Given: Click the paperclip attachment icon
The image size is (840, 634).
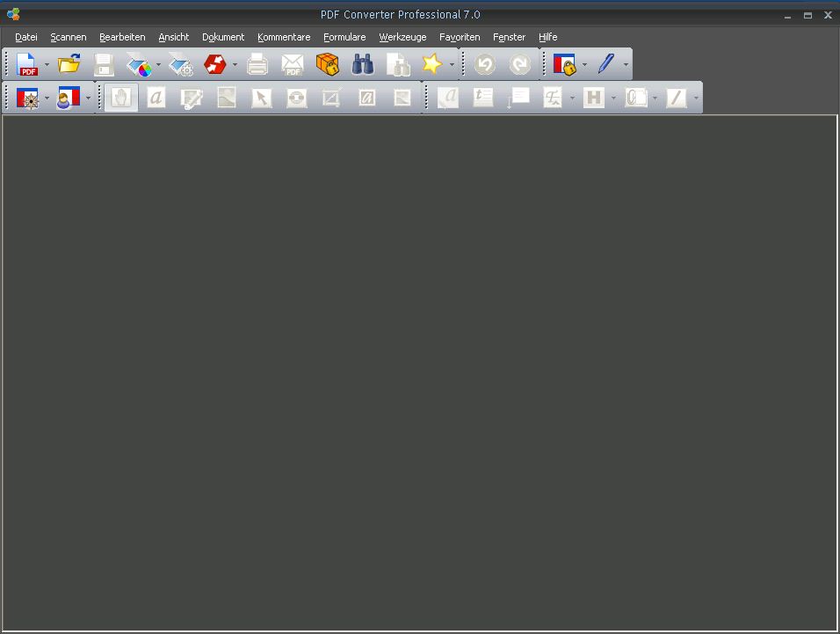Looking at the screenshot, I should pos(635,98).
